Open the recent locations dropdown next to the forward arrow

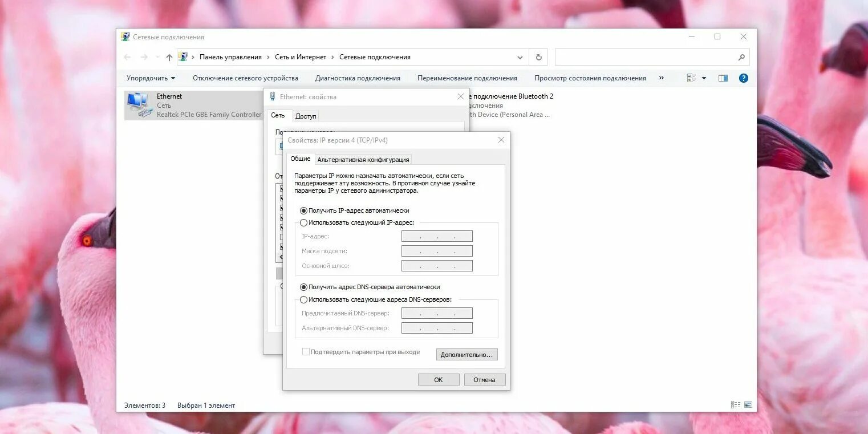157,57
